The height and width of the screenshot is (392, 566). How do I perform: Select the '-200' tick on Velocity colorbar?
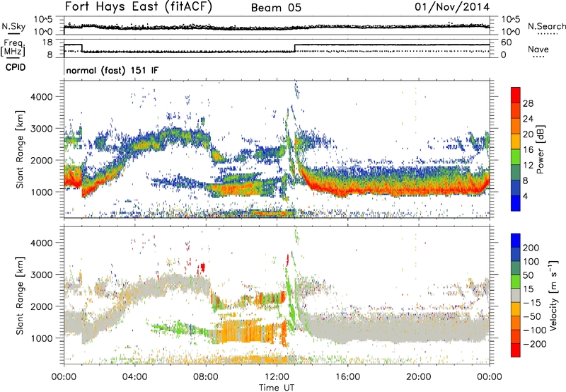pyautogui.click(x=534, y=344)
